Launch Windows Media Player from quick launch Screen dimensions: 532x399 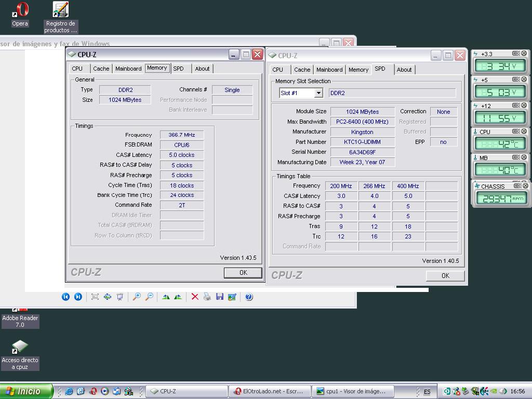tap(105, 391)
